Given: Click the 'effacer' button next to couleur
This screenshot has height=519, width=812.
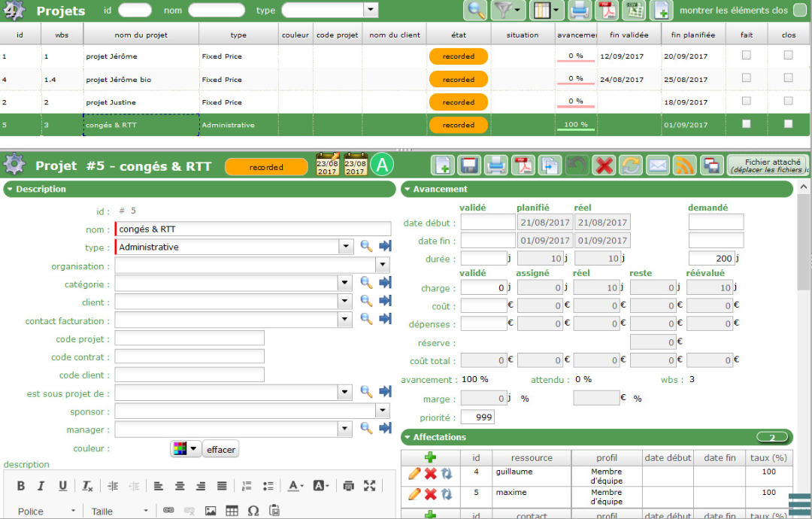Looking at the screenshot, I should 221,450.
